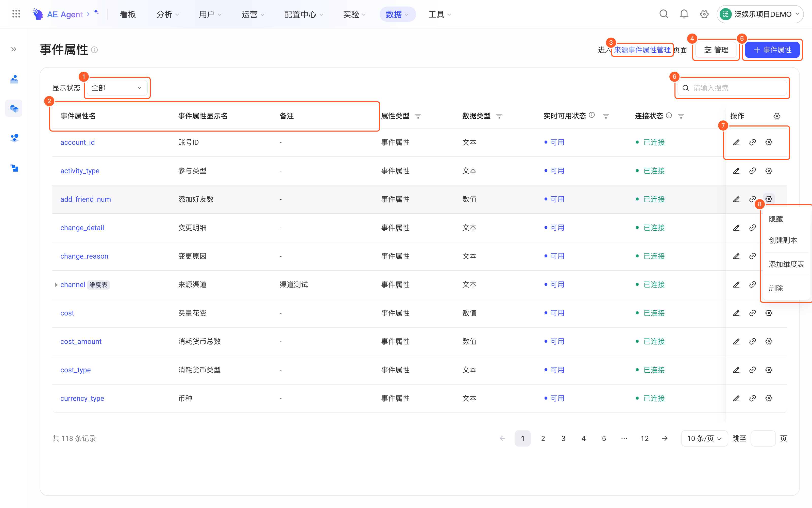The image size is (812, 508).
Task: Click the blue + 事件属性 button
Action: [772, 50]
